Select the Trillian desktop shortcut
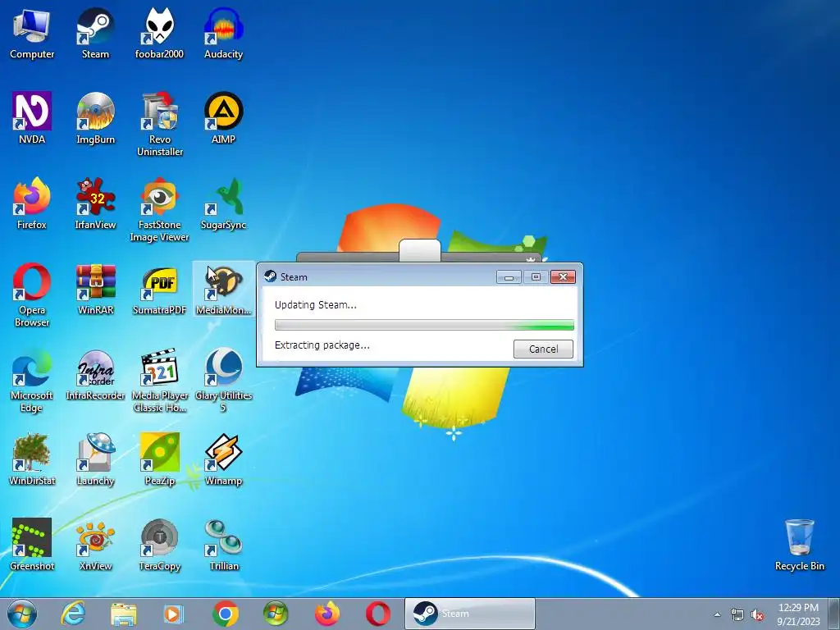 (223, 545)
